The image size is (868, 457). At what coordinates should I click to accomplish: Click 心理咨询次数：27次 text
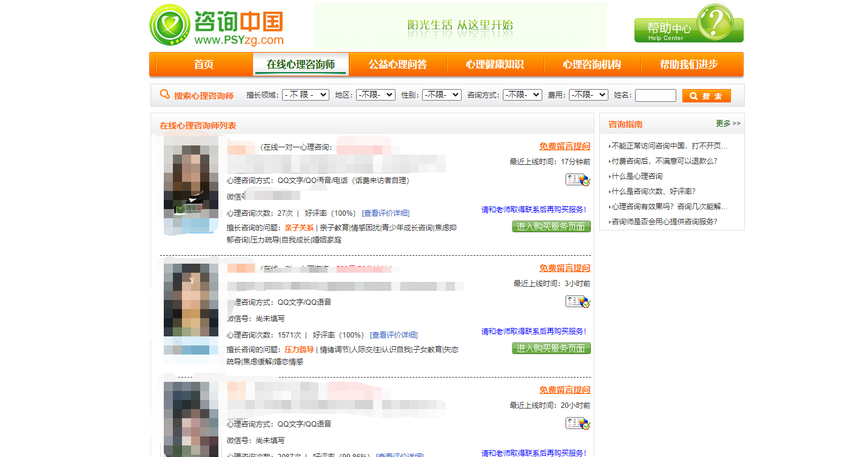point(260,213)
